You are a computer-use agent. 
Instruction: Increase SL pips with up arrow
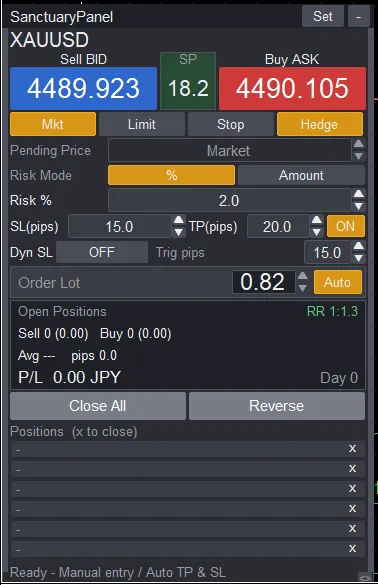click(x=179, y=220)
